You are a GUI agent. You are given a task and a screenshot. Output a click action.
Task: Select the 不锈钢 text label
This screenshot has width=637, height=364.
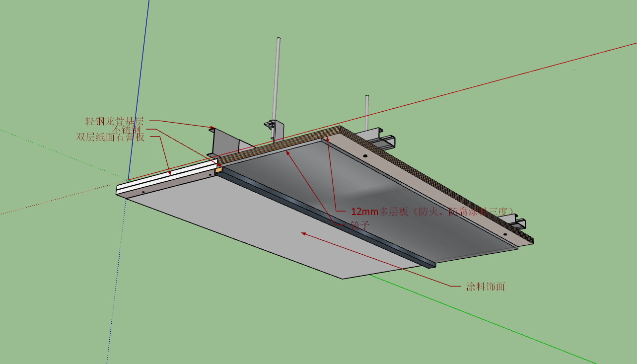(x=128, y=129)
